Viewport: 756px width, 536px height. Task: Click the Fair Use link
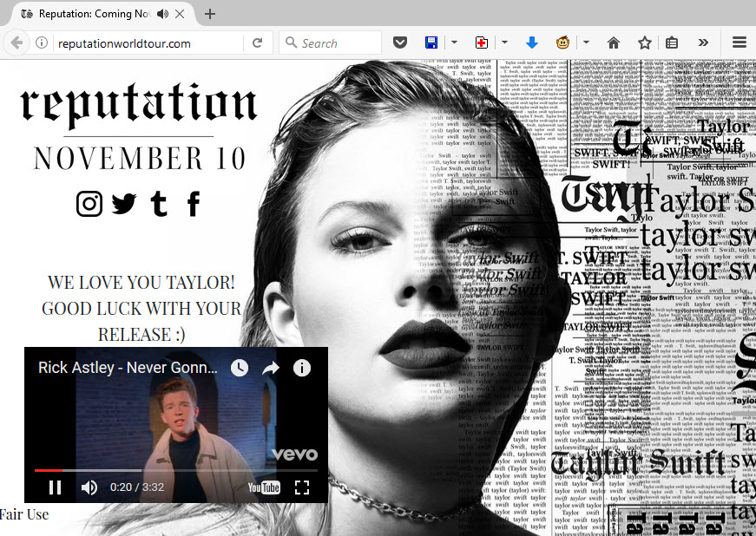pyautogui.click(x=24, y=514)
